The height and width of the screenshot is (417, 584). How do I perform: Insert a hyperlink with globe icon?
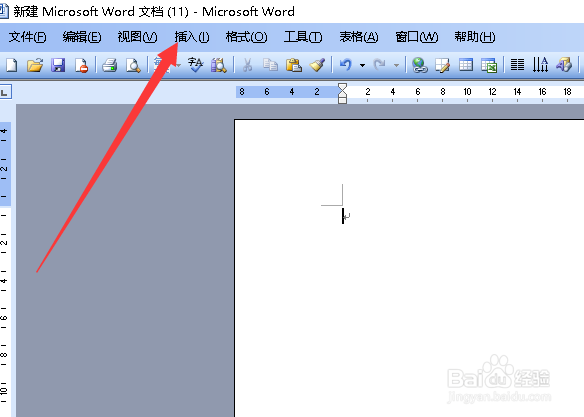tap(419, 65)
